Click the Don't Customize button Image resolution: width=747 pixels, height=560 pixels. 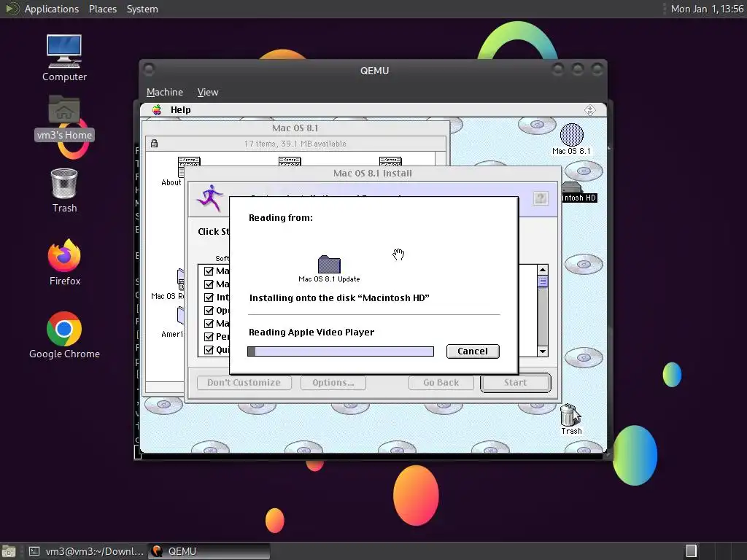coord(244,382)
